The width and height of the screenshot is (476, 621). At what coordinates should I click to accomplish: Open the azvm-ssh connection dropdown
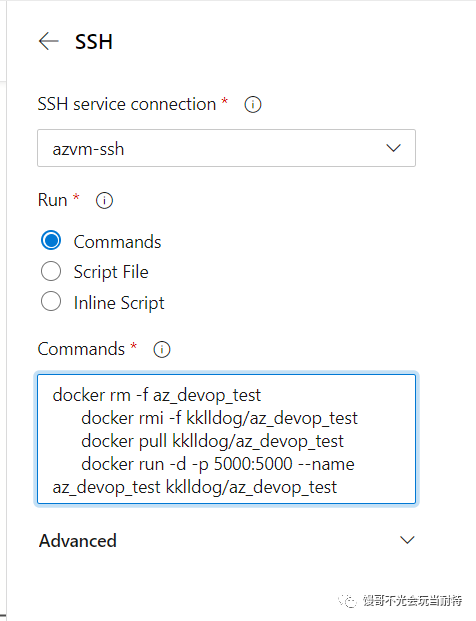[226, 148]
